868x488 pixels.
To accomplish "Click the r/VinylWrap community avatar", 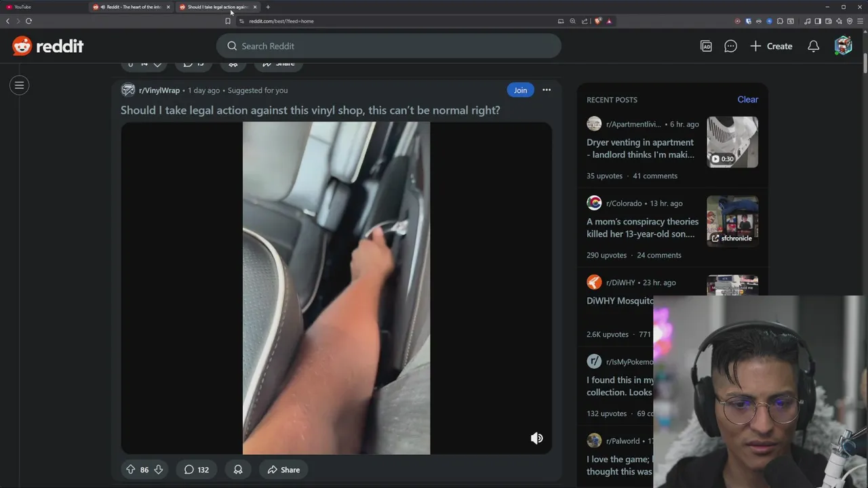I will 128,90.
